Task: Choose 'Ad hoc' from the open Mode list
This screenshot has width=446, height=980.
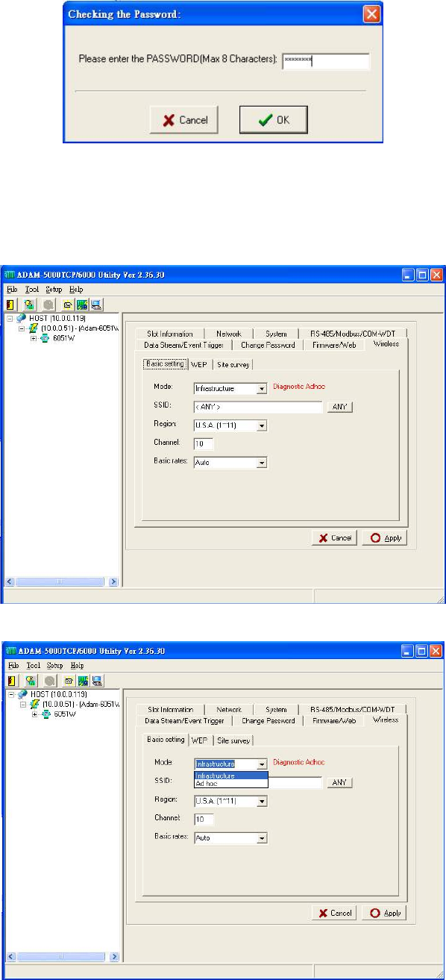Action: pos(230,784)
